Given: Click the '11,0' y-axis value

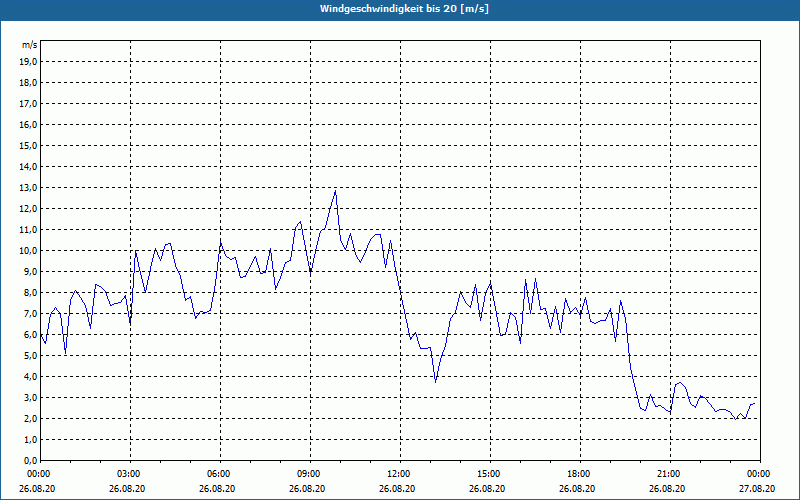Looking at the screenshot, I should (28, 230).
